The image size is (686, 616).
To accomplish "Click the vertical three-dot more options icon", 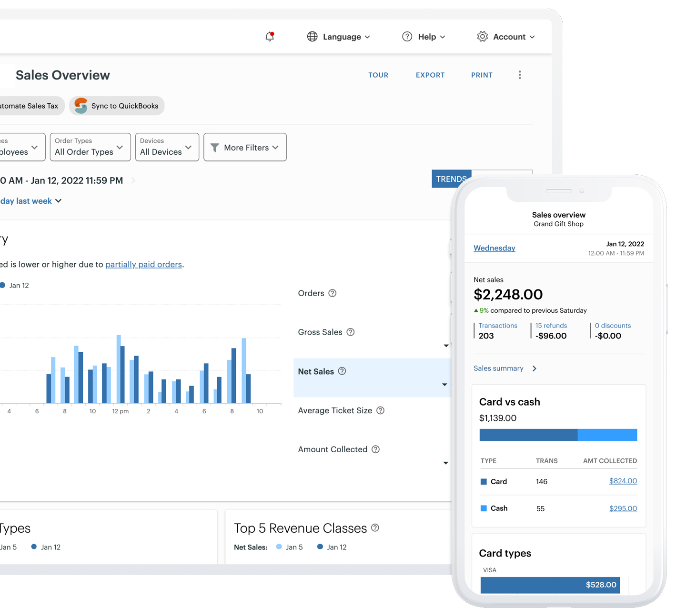I will pos(520,75).
